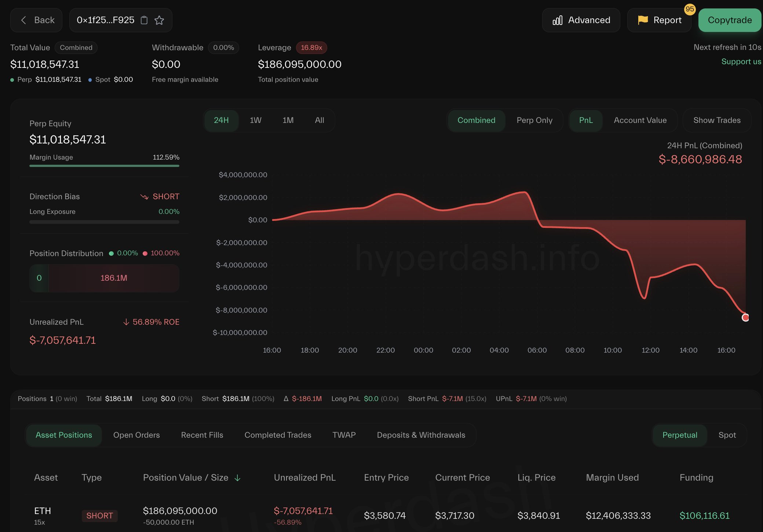Open the Open Orders tab
This screenshot has height=532, width=763.
(136, 435)
